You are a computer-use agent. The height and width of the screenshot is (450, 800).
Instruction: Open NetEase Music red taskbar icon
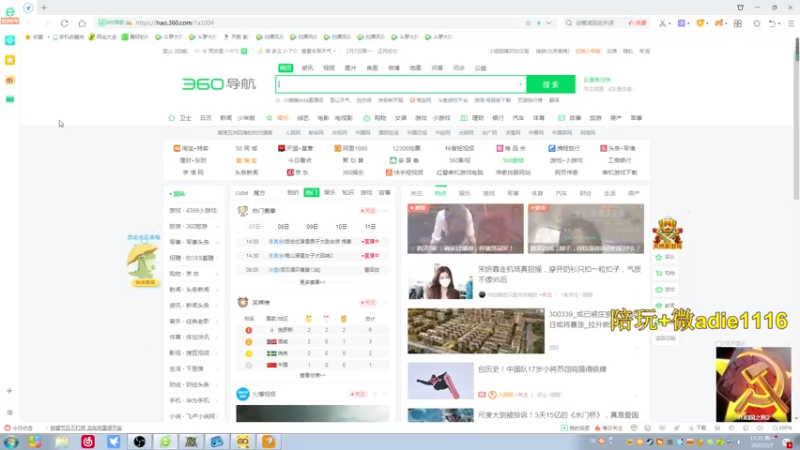pyautogui.click(x=88, y=441)
